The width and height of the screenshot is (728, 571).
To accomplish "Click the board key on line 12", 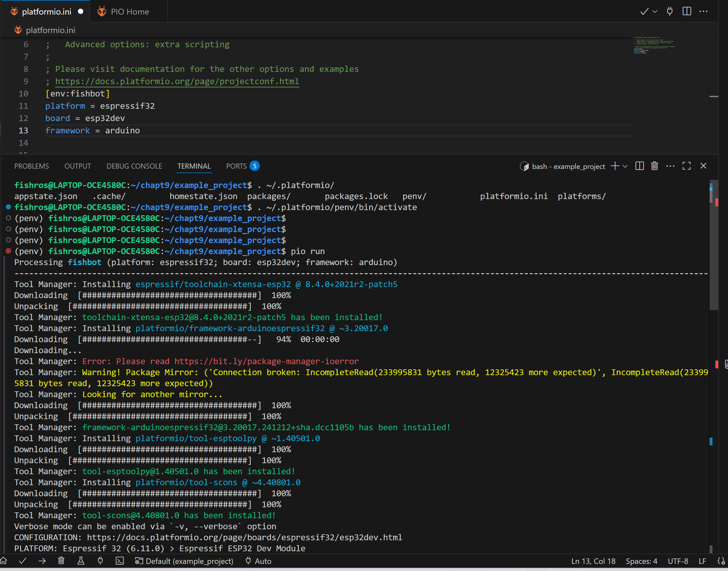I will [x=58, y=118].
